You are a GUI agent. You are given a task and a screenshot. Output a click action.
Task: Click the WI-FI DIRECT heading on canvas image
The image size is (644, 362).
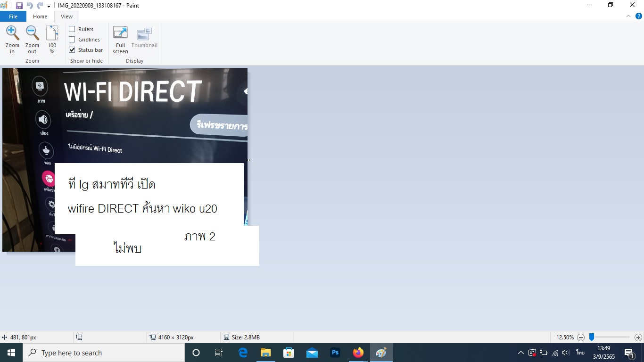coord(133,91)
